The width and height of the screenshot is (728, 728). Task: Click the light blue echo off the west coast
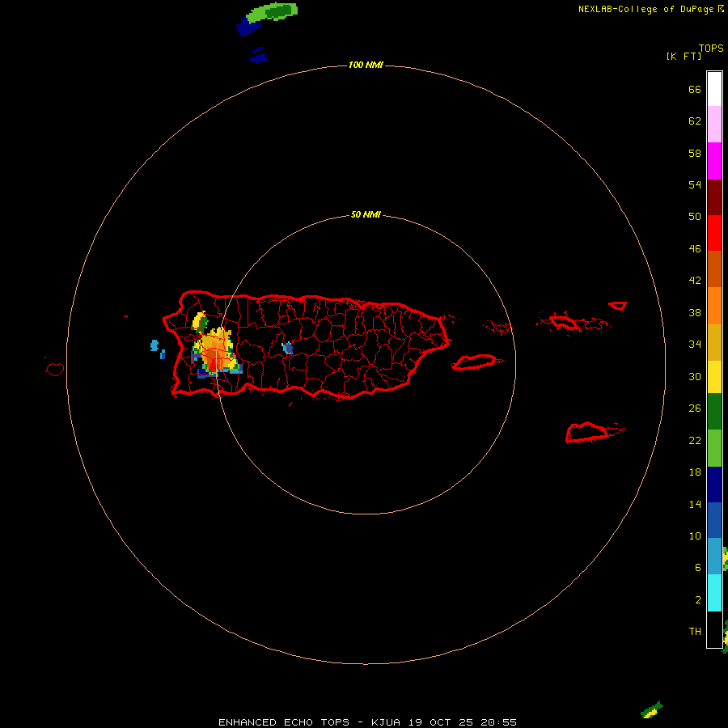tap(154, 345)
